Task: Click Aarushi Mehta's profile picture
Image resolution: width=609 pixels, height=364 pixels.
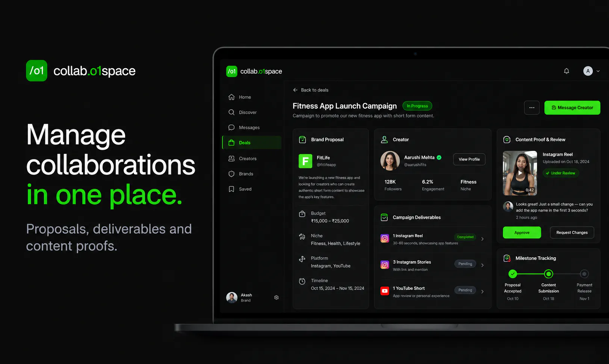Action: [x=390, y=161]
